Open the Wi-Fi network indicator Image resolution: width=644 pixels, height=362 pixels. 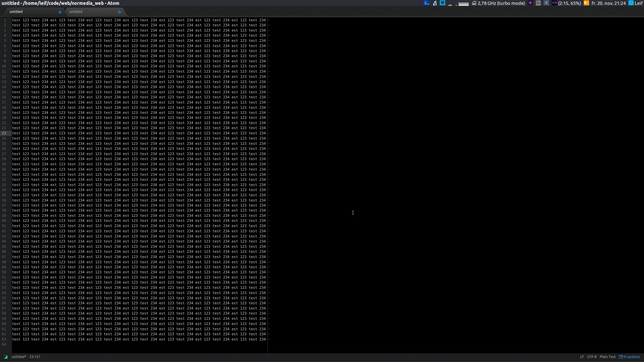(x=530, y=3)
